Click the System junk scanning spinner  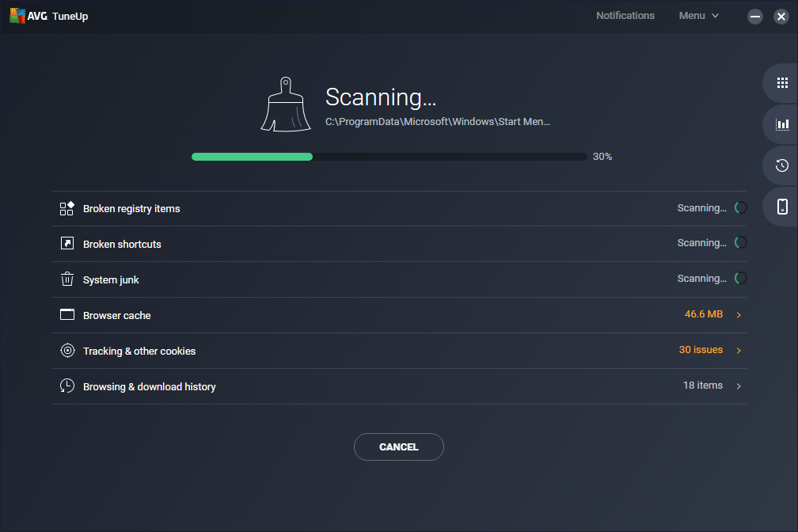(x=739, y=278)
